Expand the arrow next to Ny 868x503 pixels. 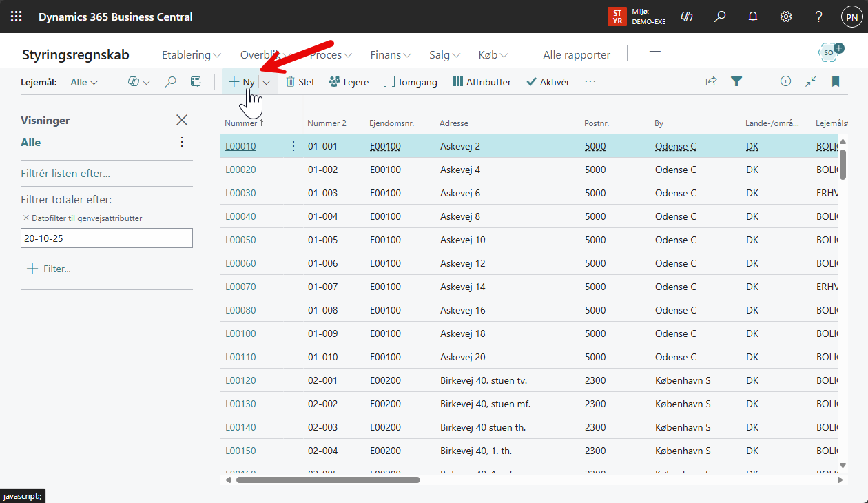(x=267, y=82)
